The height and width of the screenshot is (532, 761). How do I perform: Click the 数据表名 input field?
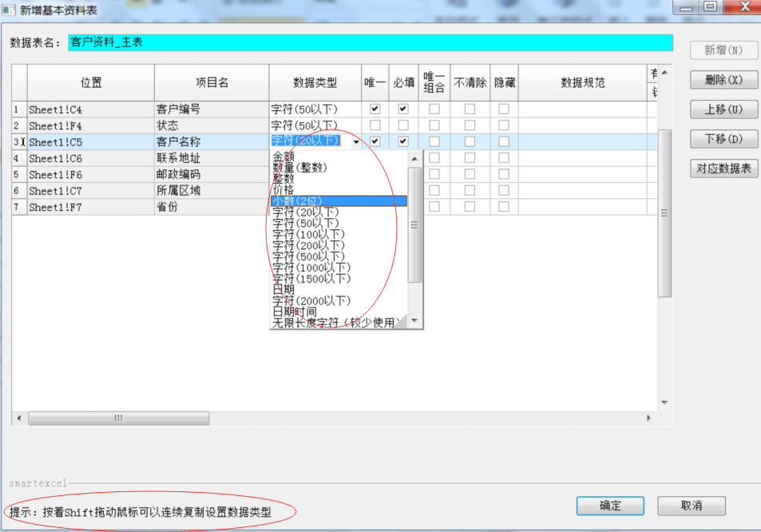[371, 42]
